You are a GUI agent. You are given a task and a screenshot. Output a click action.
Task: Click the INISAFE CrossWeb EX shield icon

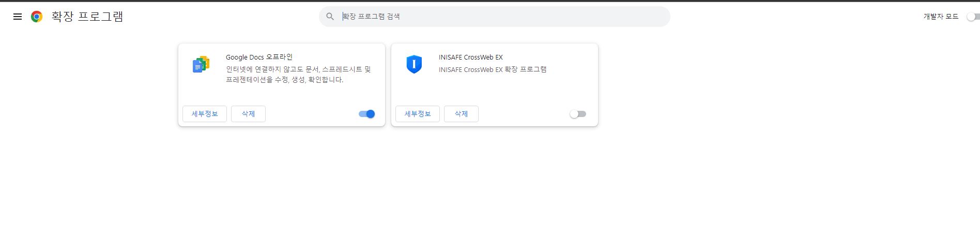(414, 64)
